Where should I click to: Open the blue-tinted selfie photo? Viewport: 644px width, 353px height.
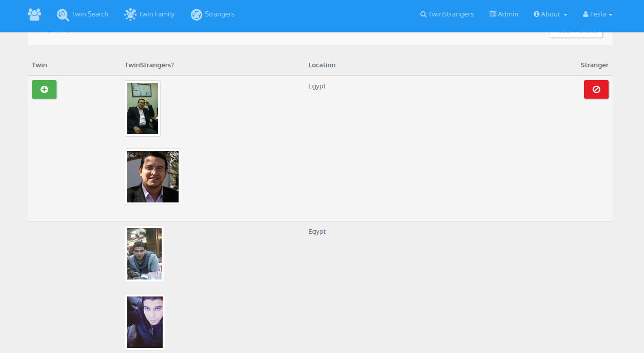tap(145, 322)
